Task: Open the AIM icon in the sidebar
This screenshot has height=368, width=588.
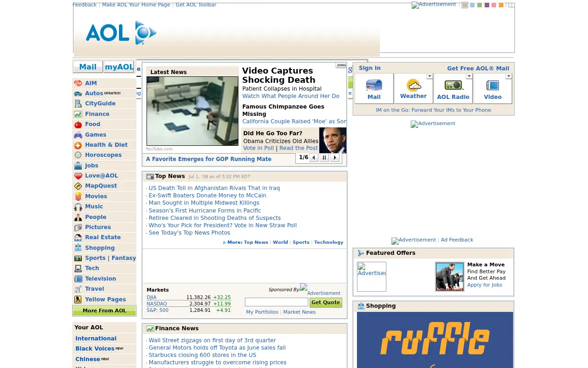Action: pos(78,83)
